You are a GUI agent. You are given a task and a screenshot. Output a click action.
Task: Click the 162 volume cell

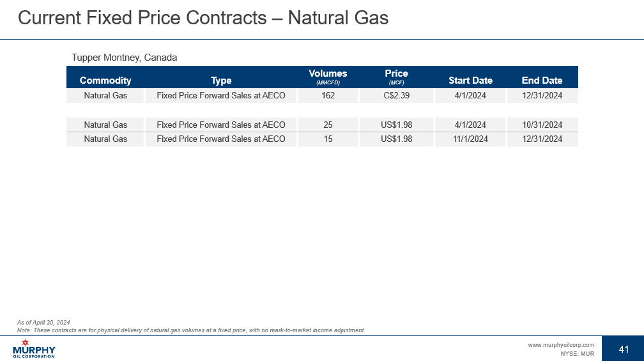[x=328, y=96]
